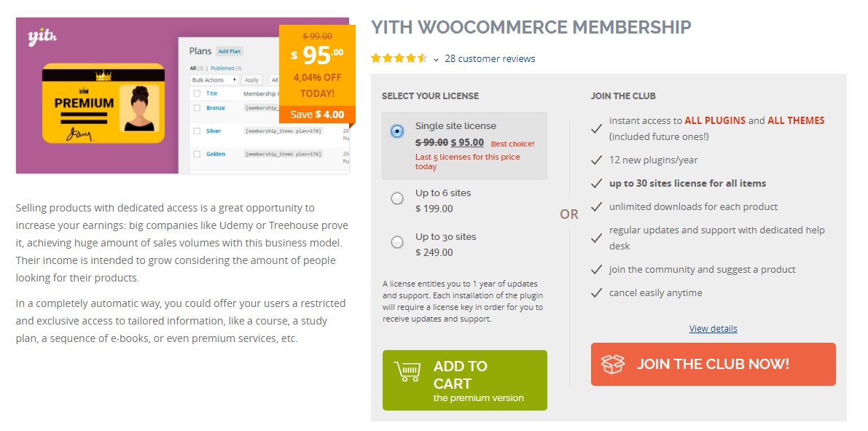Image resolution: width=868 pixels, height=431 pixels.
Task: Expand the rating breakdown chevron
Action: coord(436,59)
